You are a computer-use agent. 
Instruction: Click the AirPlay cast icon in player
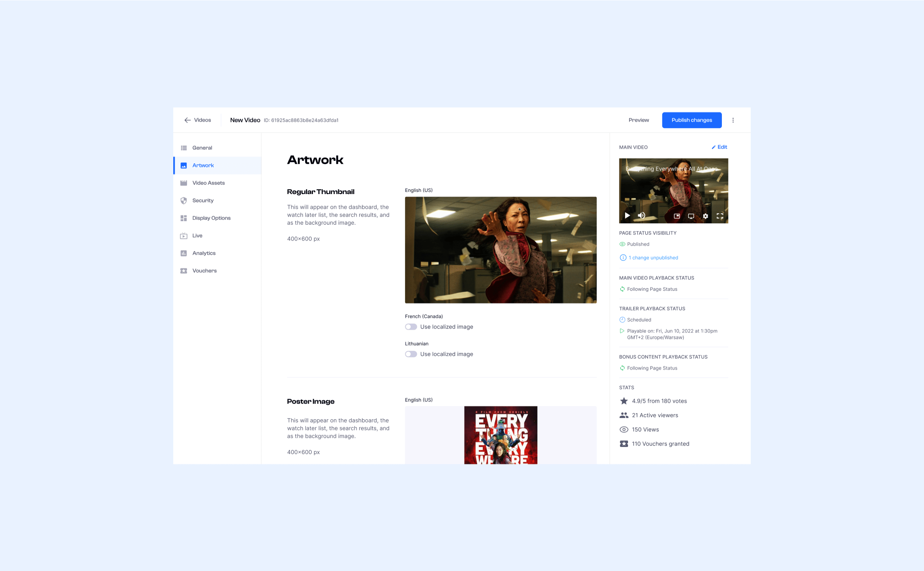(691, 216)
